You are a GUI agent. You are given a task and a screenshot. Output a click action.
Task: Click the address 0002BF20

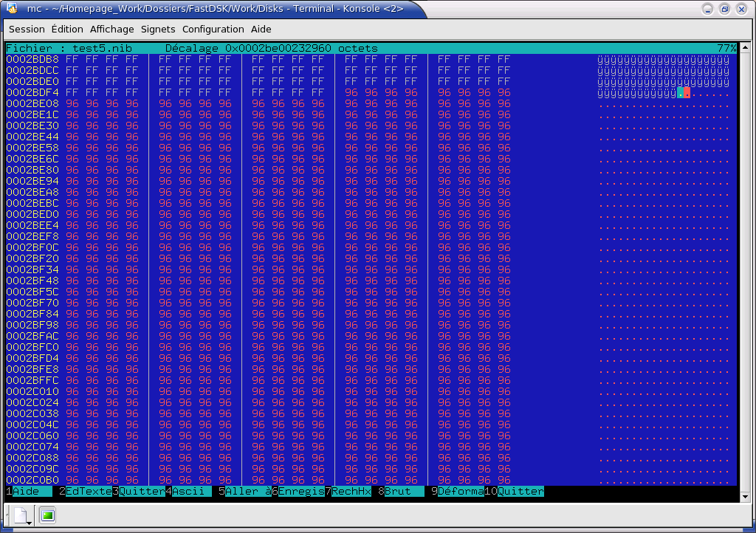32,259
